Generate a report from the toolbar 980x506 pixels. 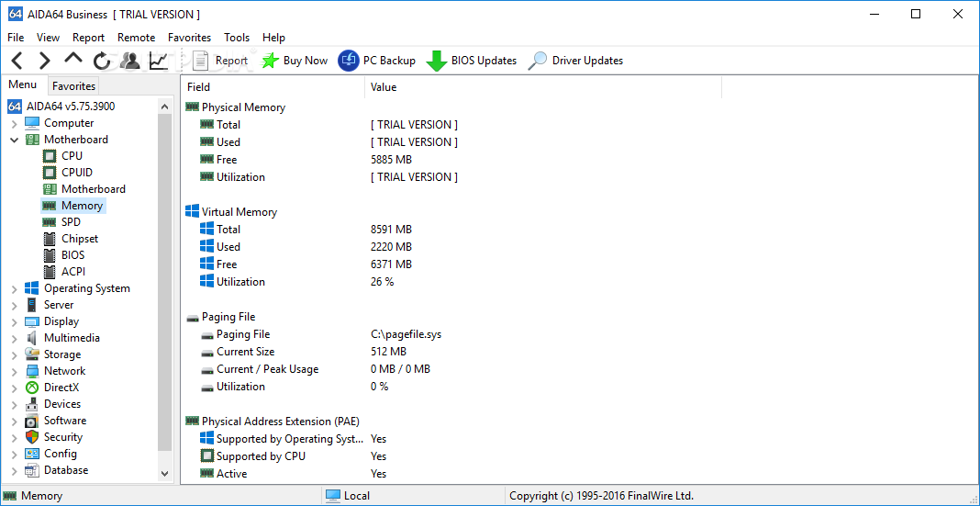[x=220, y=61]
